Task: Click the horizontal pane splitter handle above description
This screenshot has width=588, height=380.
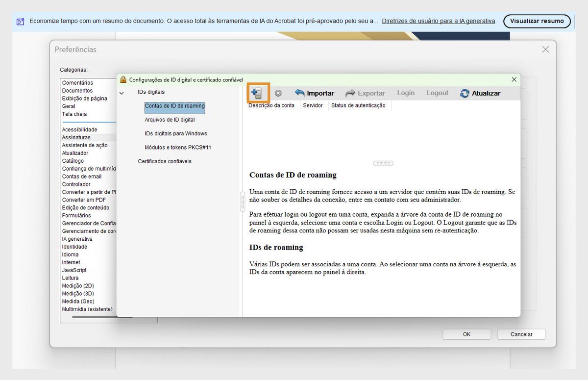Action: point(383,163)
